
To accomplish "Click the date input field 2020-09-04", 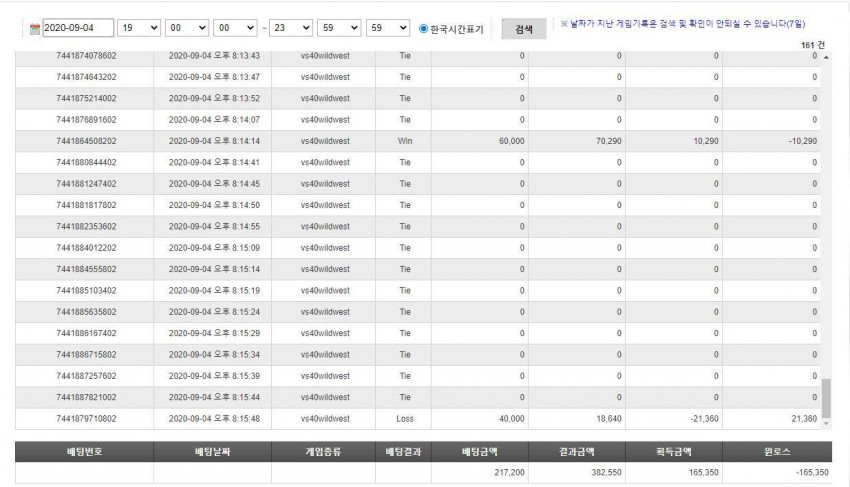I will point(78,28).
